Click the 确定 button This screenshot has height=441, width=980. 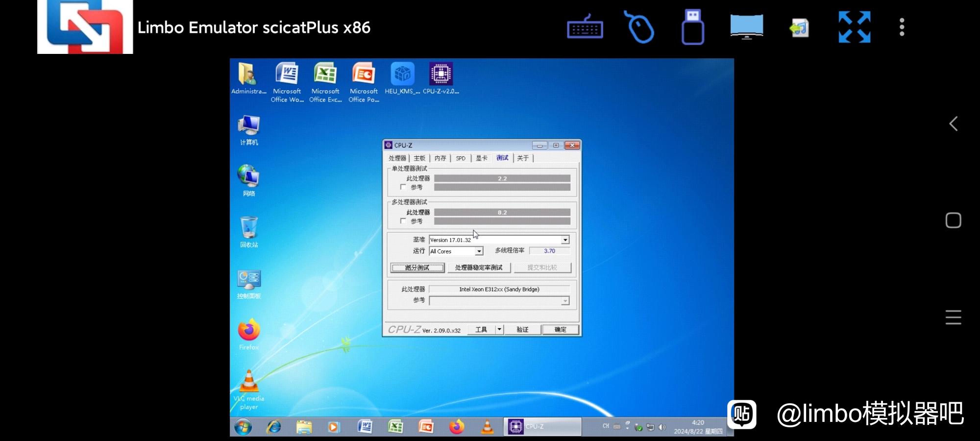point(560,329)
